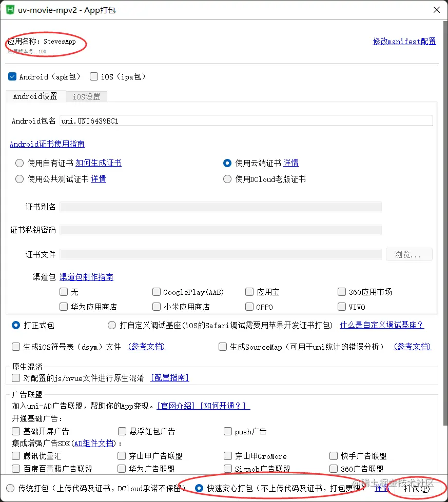Open 详情 link next to 使用云端证书
Screen dimensions: 448x502
click(x=291, y=163)
